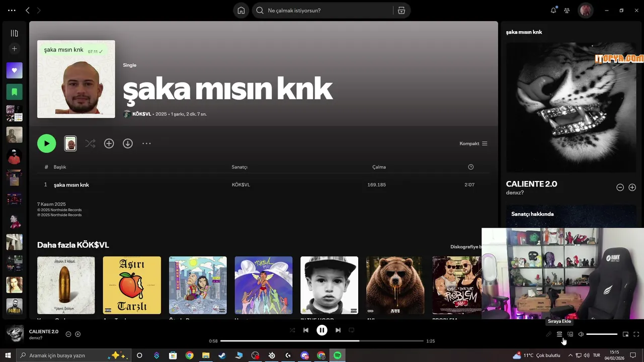Toggle repeat in the player controls

pyautogui.click(x=352, y=330)
